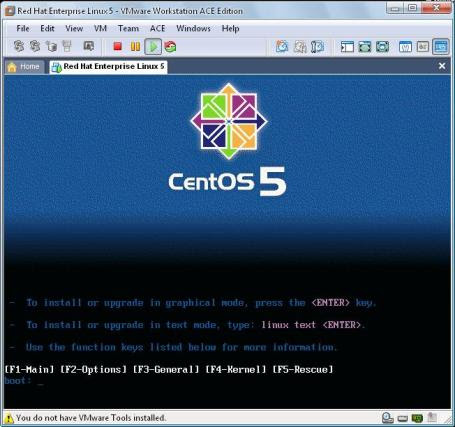
Task: Power off the VM with the red stop button
Action: tap(117, 46)
